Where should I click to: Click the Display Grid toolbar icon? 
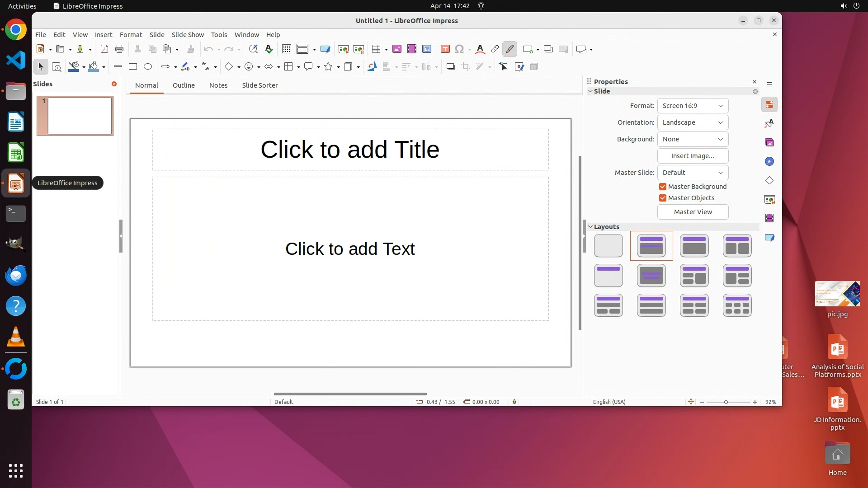click(287, 49)
